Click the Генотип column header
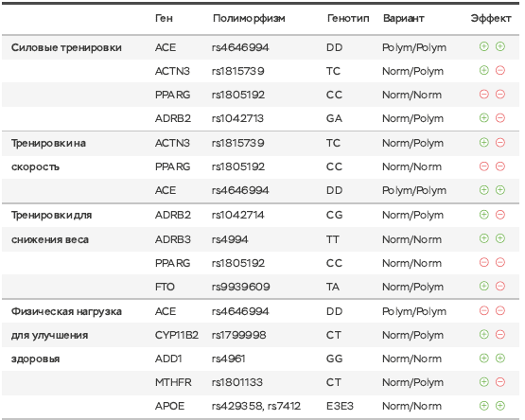 348,18
